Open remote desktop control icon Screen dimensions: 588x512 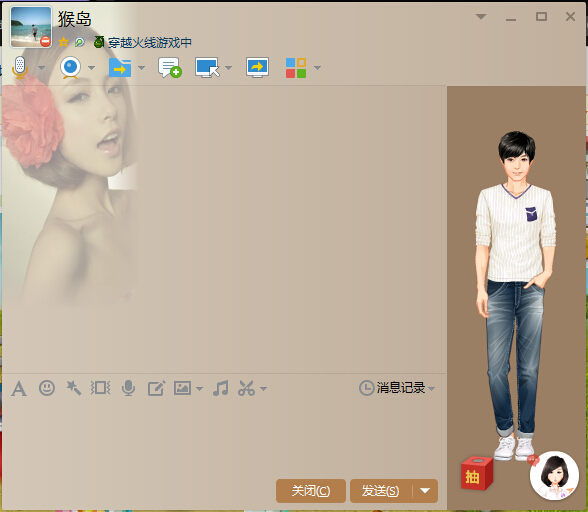(x=207, y=68)
